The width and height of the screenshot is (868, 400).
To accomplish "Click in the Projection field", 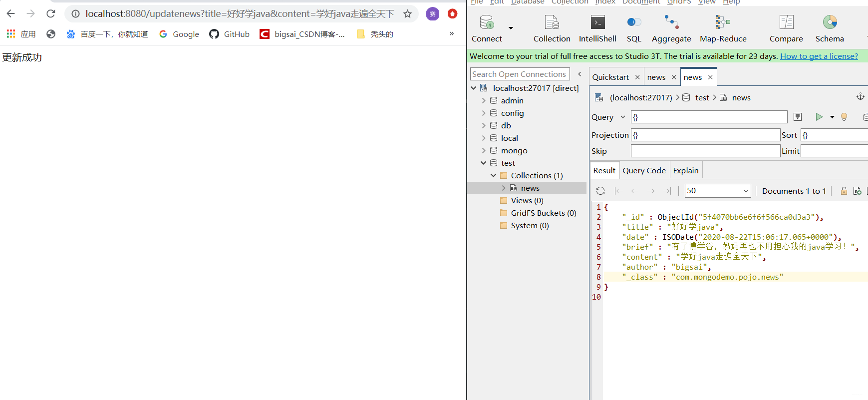I will (x=705, y=135).
